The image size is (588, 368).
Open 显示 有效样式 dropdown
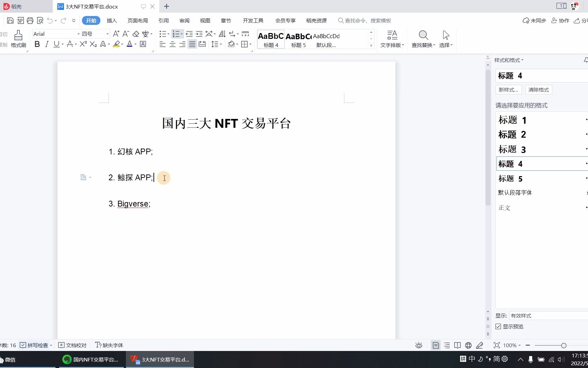point(549,316)
